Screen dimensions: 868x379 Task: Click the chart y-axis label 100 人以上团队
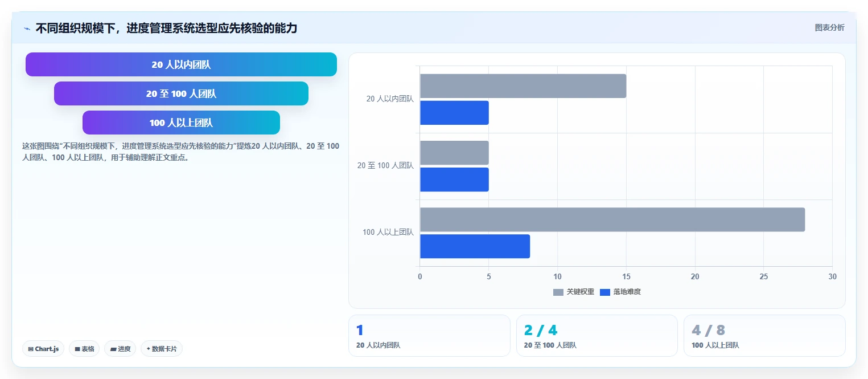point(388,232)
